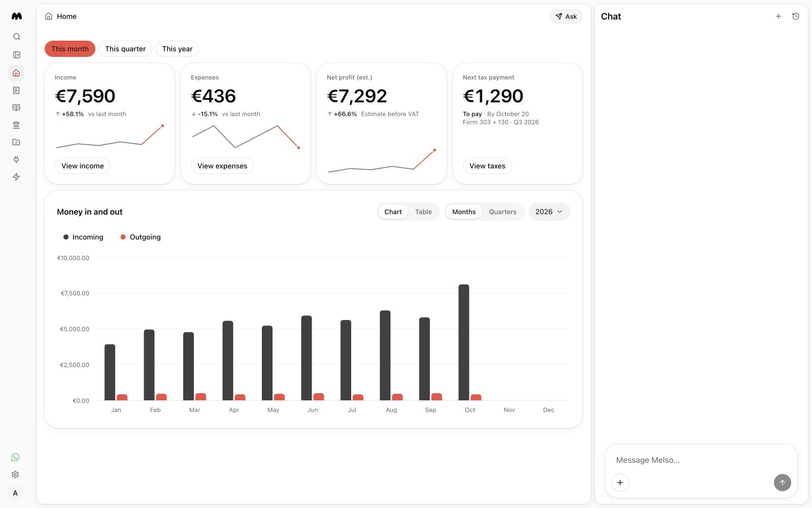Select the This month filter

pyautogui.click(x=70, y=49)
